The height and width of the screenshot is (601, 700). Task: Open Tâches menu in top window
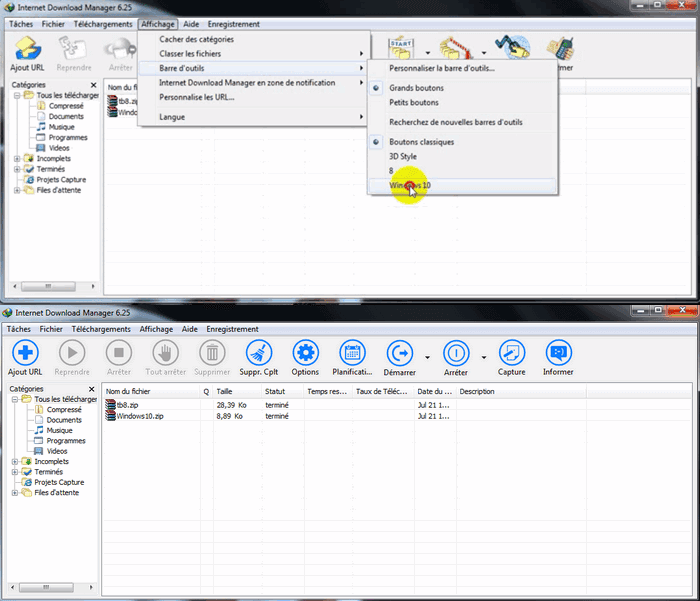point(21,24)
